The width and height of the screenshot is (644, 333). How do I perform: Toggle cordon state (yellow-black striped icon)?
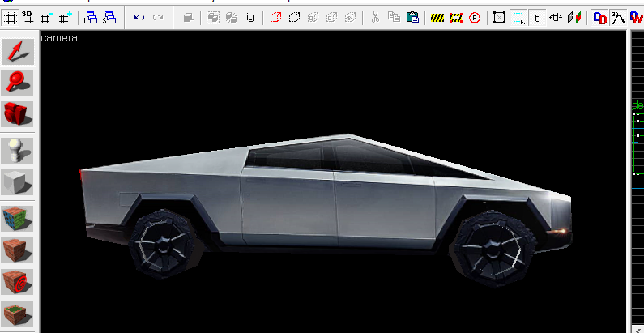(437, 18)
